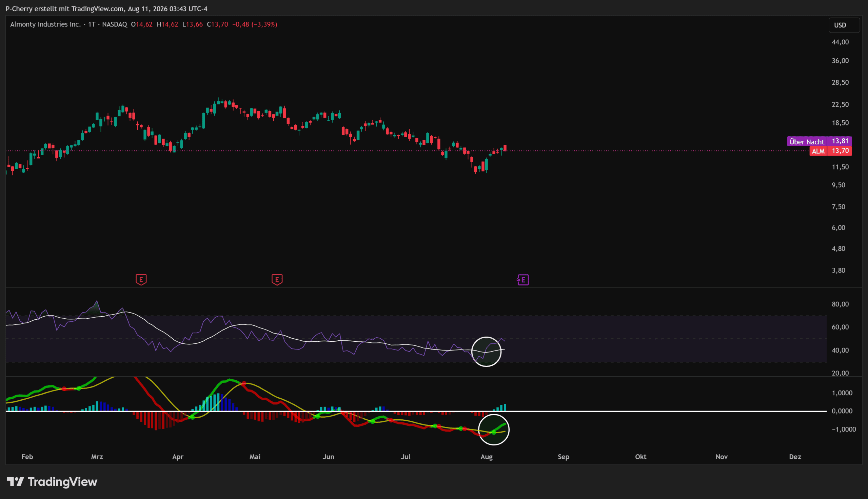868x499 pixels.
Task: Select the red ALM price label
Action: [818, 151]
